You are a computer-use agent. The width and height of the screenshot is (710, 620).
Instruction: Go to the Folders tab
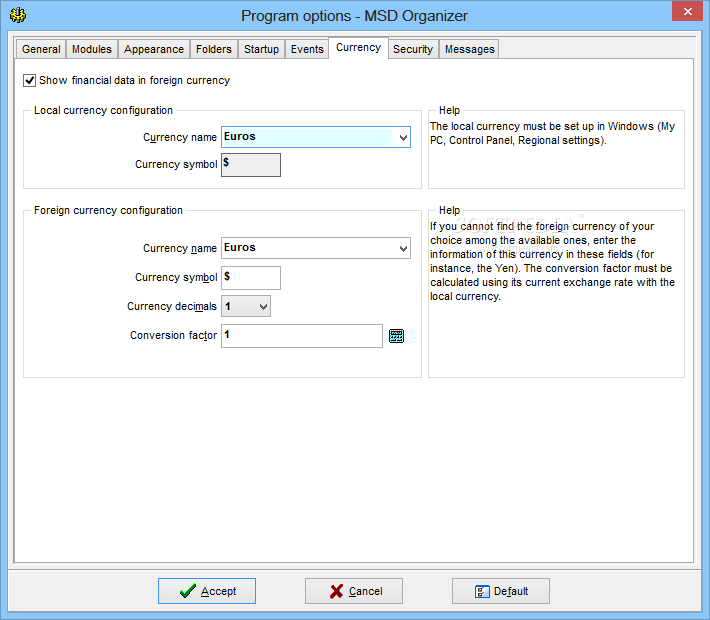[x=214, y=49]
